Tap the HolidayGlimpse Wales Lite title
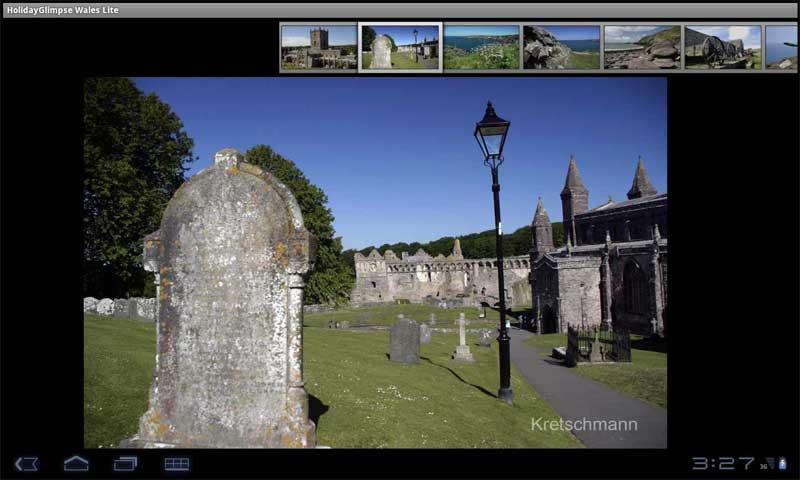 (x=63, y=10)
